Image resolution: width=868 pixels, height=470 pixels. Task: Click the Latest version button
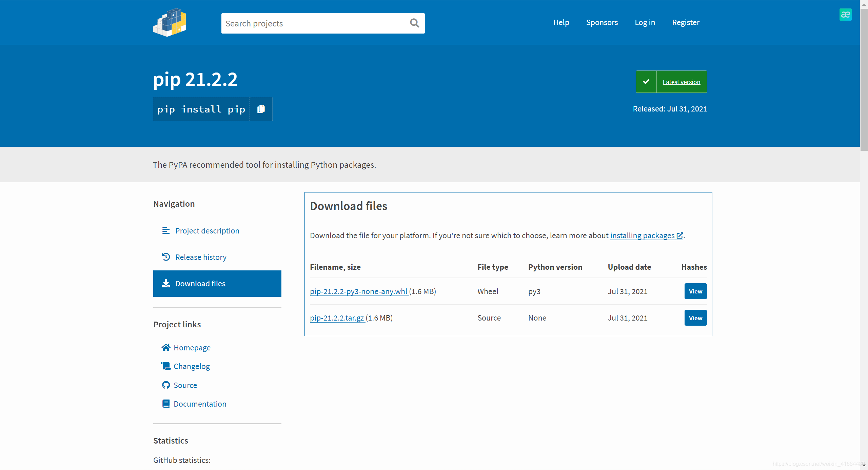tap(681, 82)
